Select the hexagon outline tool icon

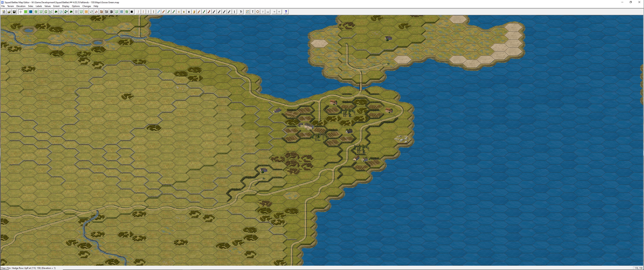[257, 12]
